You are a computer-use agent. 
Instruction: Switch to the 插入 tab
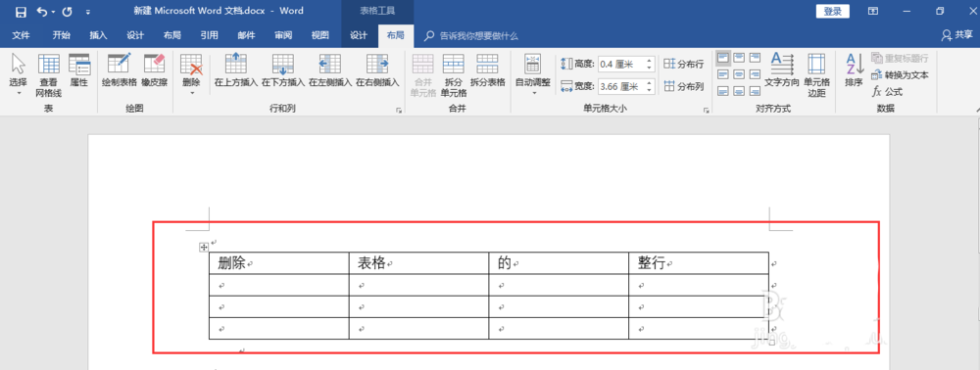click(x=98, y=35)
